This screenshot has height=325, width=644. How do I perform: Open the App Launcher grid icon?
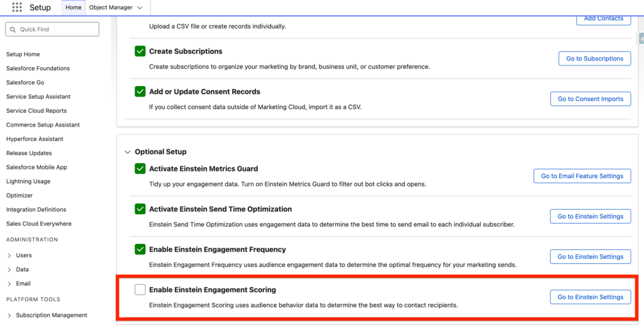pyautogui.click(x=17, y=8)
